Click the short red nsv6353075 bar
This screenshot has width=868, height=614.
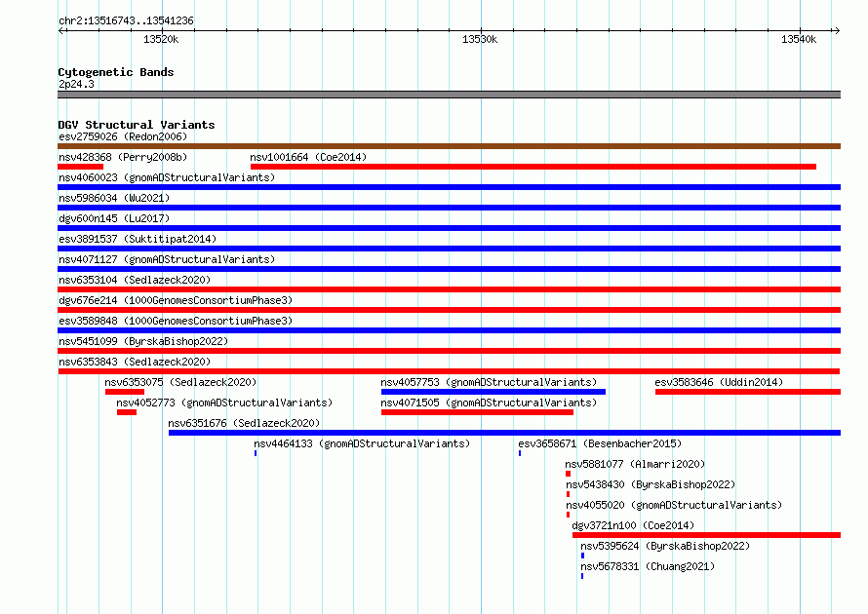click(x=125, y=392)
